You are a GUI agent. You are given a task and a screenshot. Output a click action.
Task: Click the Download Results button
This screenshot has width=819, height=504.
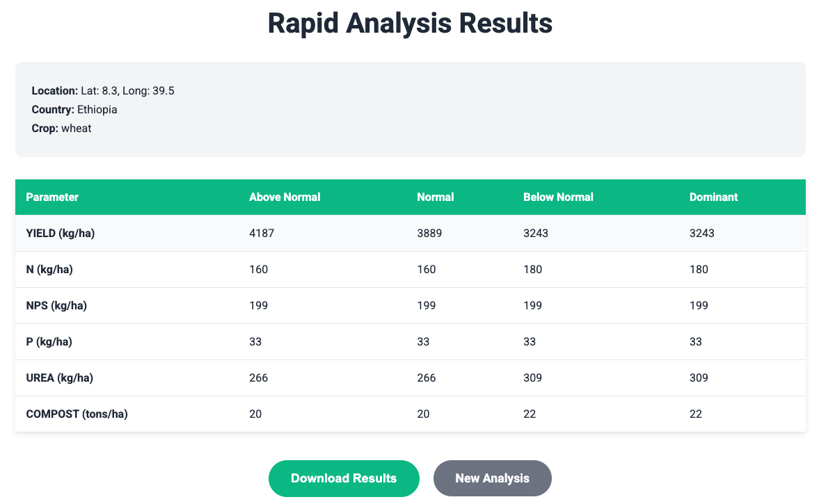pos(344,478)
